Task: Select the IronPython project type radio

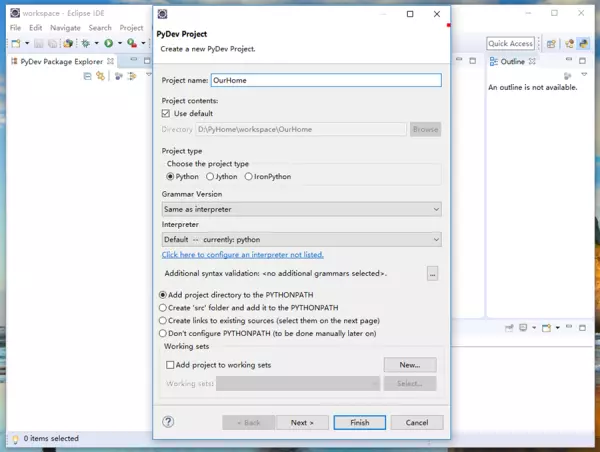Action: coord(249,176)
